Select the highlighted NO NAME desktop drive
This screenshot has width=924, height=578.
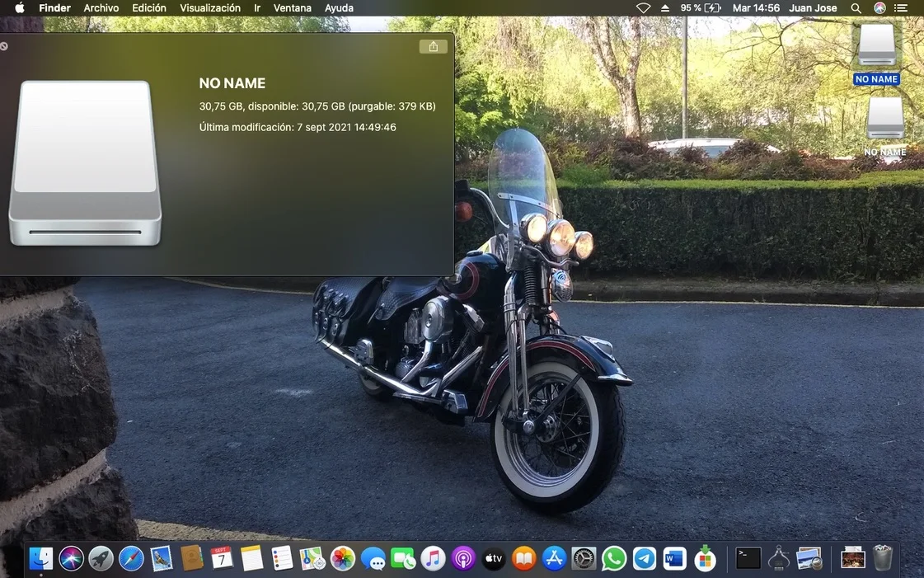point(876,54)
